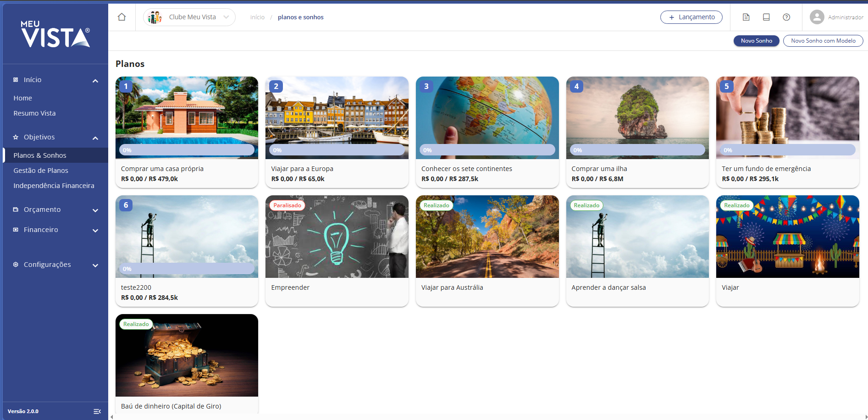868x420 pixels.
Task: Go to Resumo Vista in sidebar
Action: pyautogui.click(x=34, y=113)
